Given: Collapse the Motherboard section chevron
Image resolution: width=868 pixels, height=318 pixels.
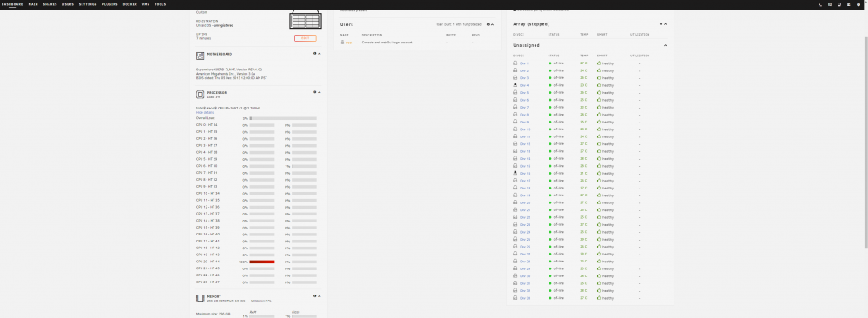Looking at the screenshot, I should [x=319, y=54].
